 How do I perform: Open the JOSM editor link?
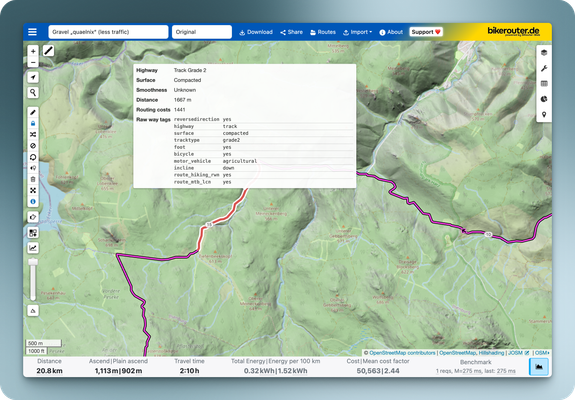pyautogui.click(x=519, y=353)
